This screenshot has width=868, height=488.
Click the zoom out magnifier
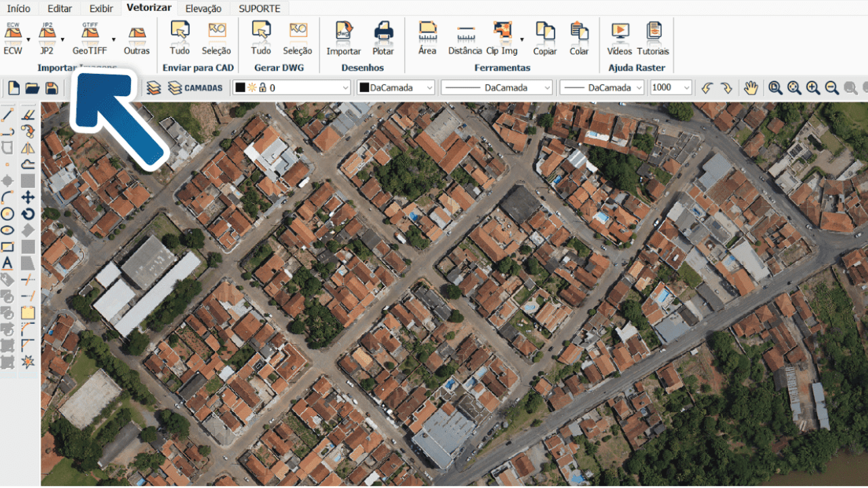pyautogui.click(x=832, y=87)
